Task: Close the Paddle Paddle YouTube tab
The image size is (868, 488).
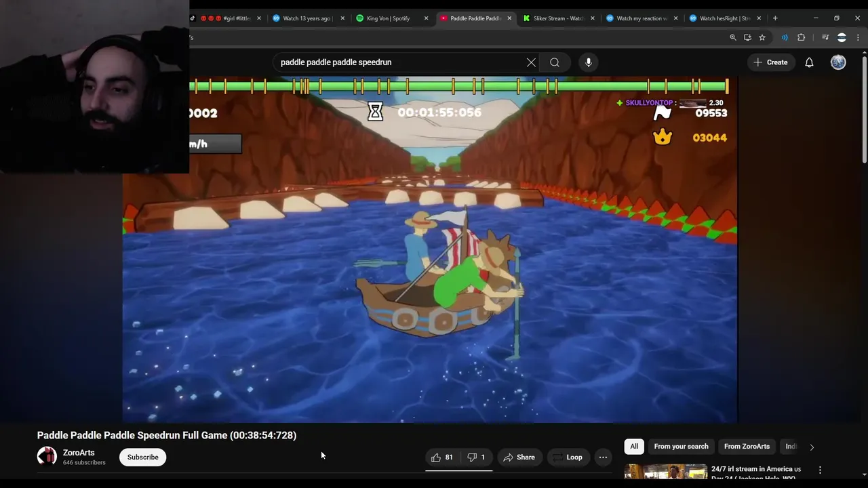Action: (509, 18)
